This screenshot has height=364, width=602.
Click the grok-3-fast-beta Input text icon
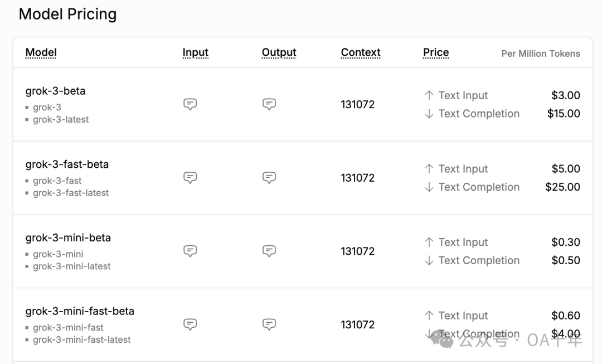[x=190, y=178]
